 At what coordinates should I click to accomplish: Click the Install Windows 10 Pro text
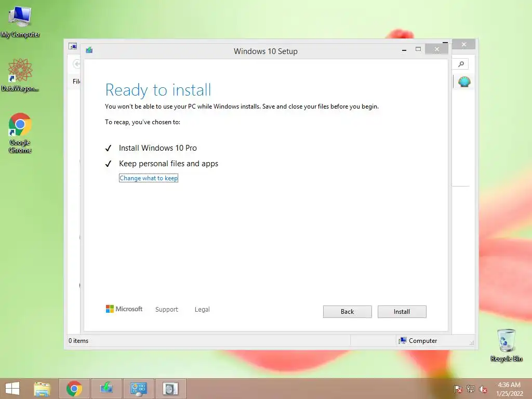click(x=158, y=148)
